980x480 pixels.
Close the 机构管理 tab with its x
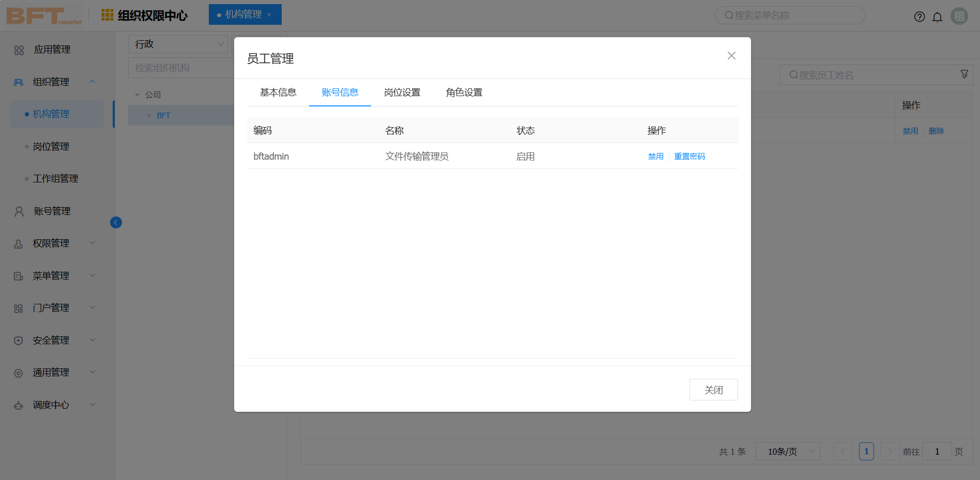(x=269, y=14)
